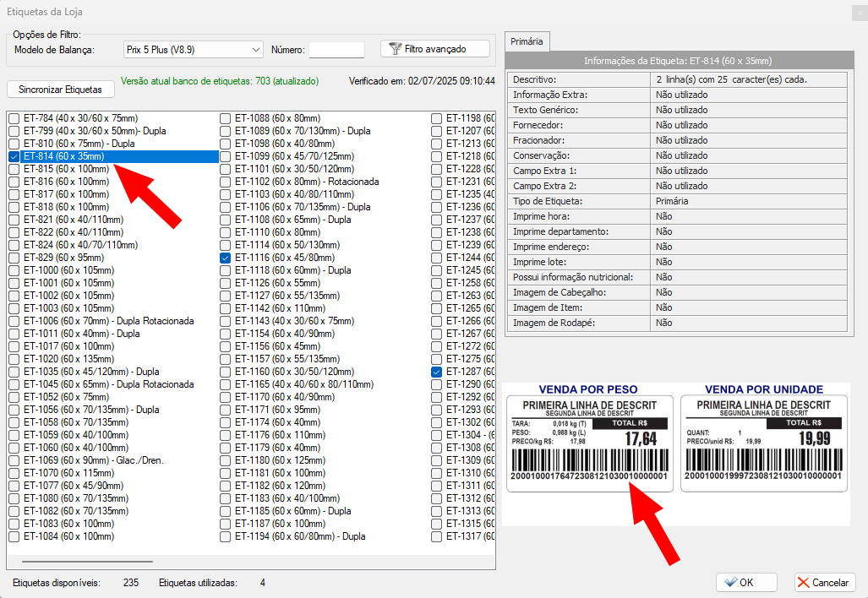Tick the ET-1088 (60 x 80mm) checkbox
This screenshot has width=868, height=598.
(x=225, y=118)
